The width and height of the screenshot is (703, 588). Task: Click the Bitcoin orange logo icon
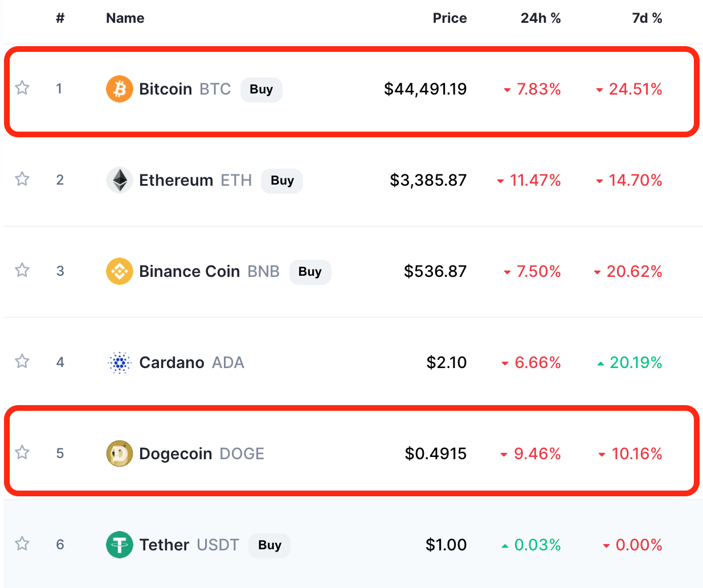120,89
